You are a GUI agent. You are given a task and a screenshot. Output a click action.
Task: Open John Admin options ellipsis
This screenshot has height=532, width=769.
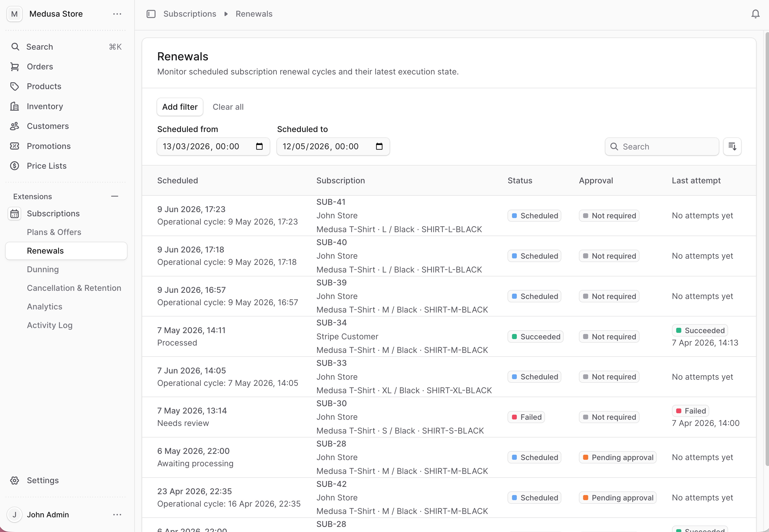[x=117, y=515]
